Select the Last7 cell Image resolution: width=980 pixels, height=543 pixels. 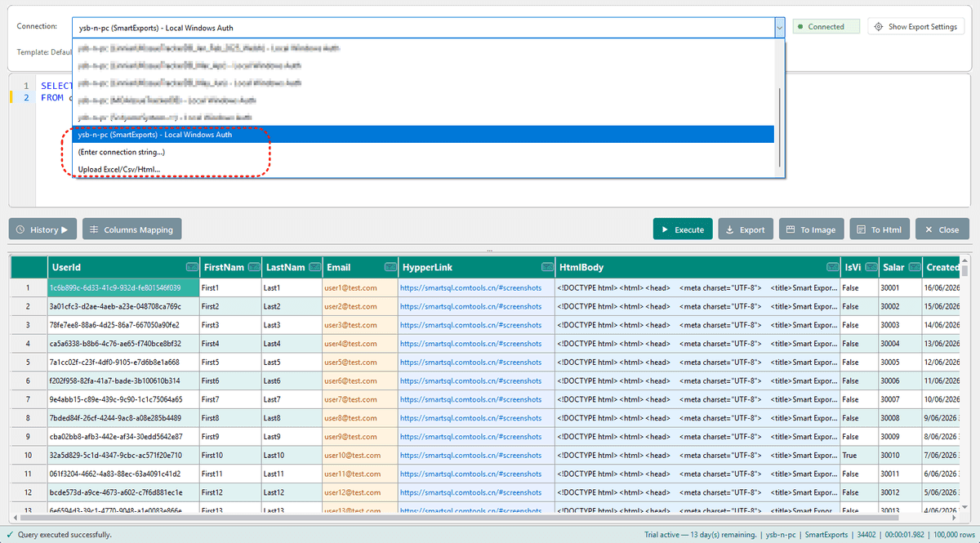292,399
